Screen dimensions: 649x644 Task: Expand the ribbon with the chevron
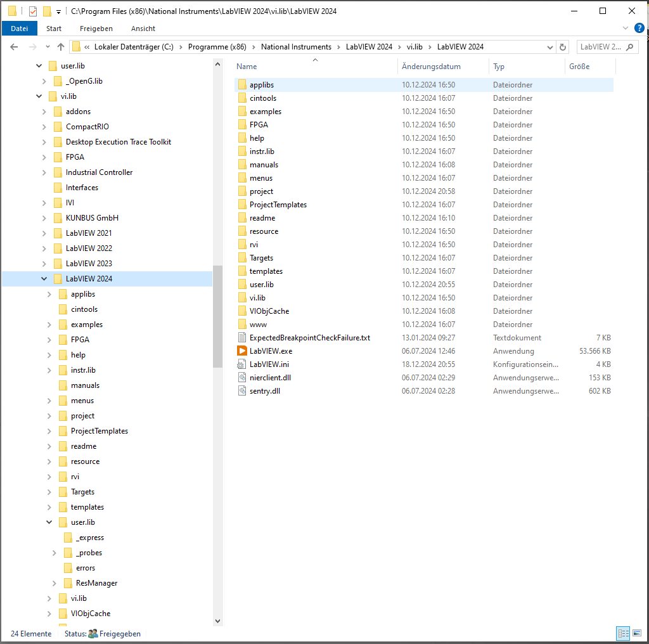pyautogui.click(x=625, y=28)
